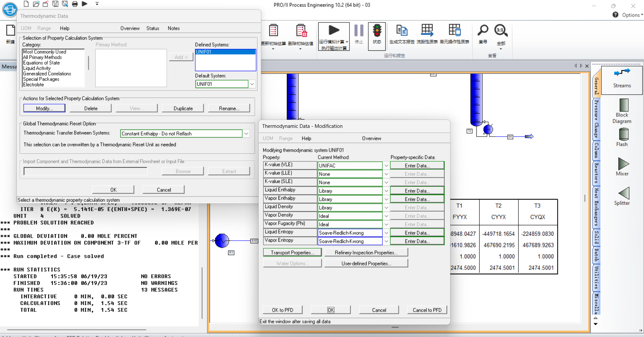Viewport: 644px width, 337px height.
Task: Open the Customize Quick Access Toolbar arrow
Action: [97, 4]
